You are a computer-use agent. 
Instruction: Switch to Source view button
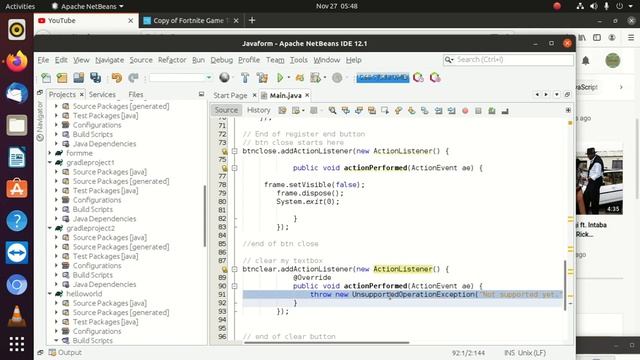(x=226, y=110)
